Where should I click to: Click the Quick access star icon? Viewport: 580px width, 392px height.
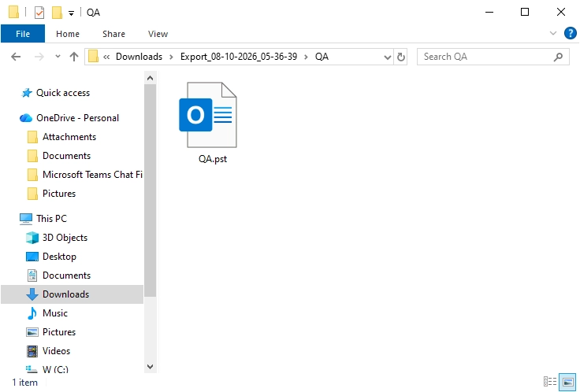[x=26, y=93]
